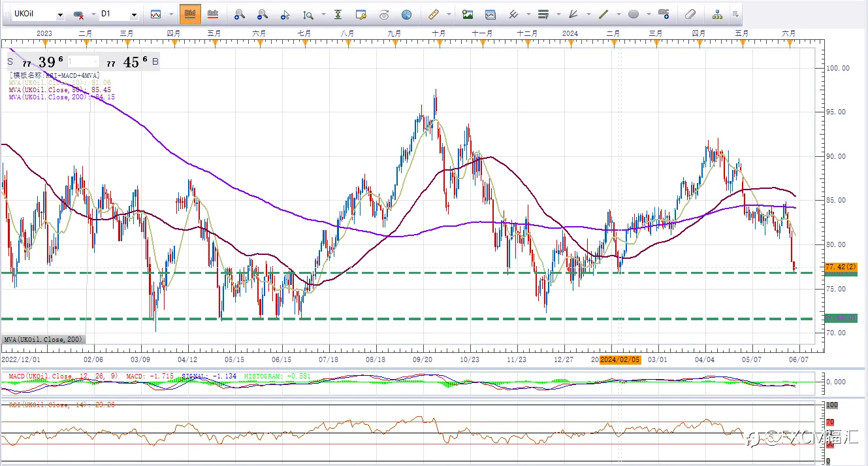The image size is (868, 466).
Task: Click the gray eye icon
Action: [x=384, y=14]
